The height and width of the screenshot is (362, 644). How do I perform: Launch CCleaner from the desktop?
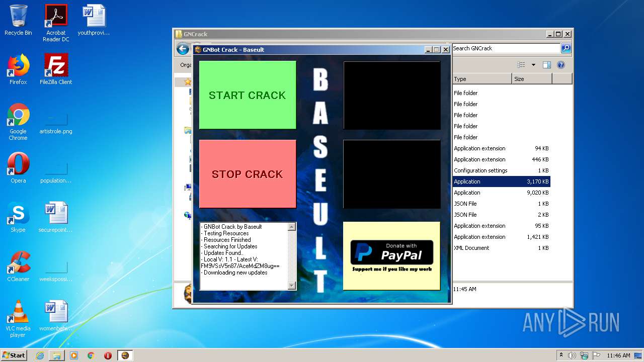18,266
